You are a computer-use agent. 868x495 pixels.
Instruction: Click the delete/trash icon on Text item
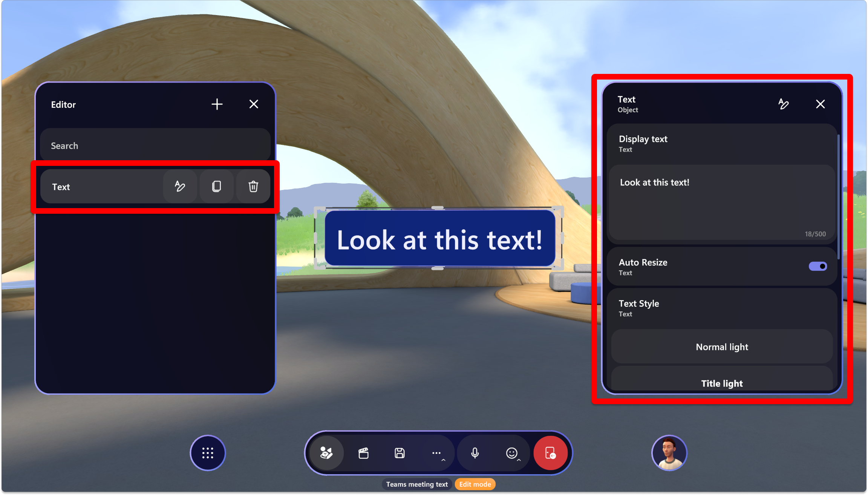coord(253,186)
